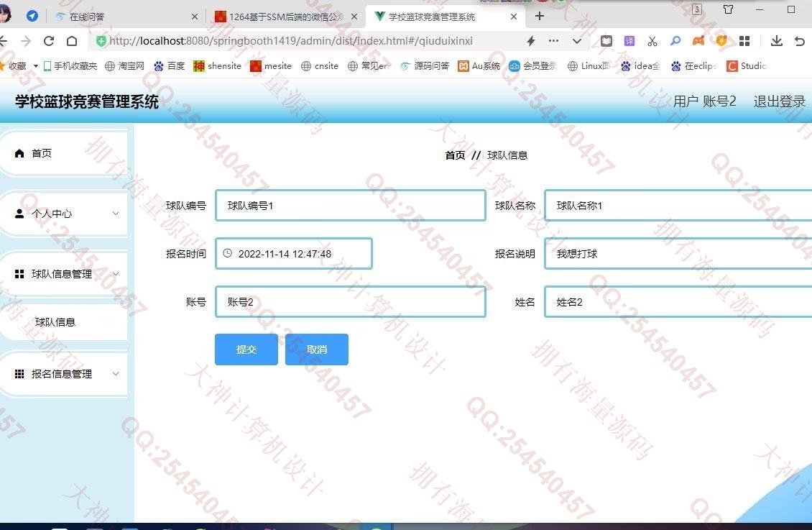Open the 报名时间 date-time picker field

(294, 254)
